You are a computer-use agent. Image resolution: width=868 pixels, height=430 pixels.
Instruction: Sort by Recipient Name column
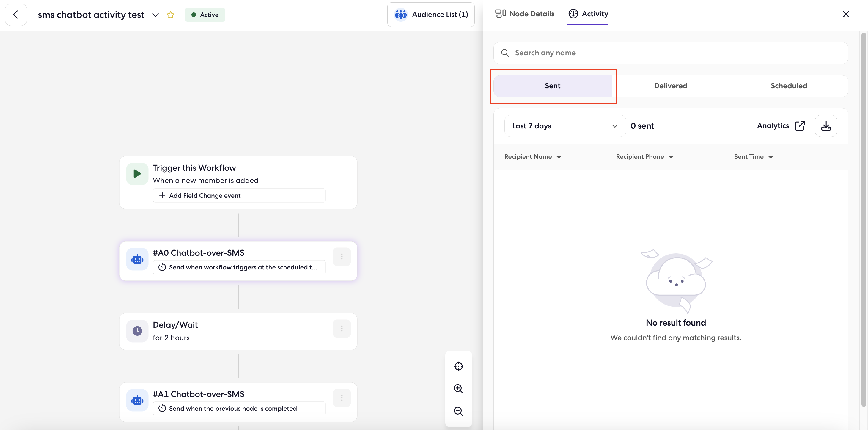533,157
